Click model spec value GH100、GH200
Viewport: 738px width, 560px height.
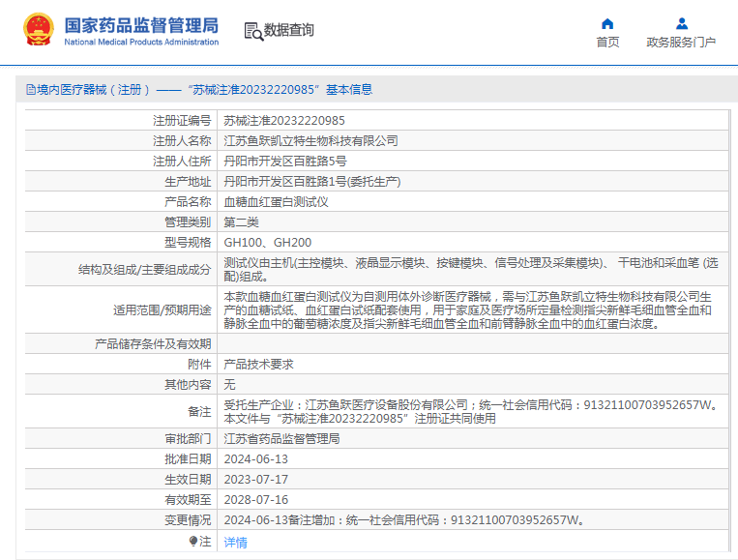(268, 243)
